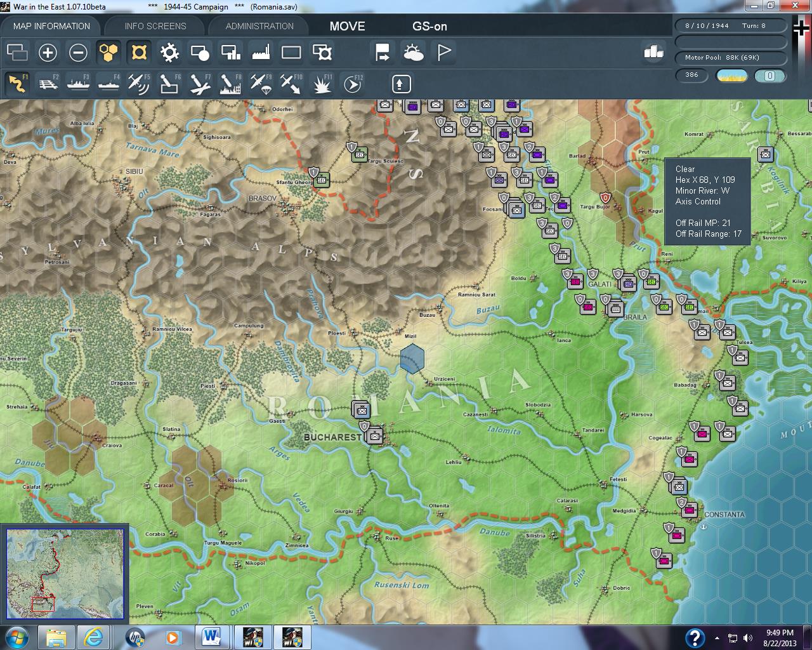Toggle the hex grid overlay
The width and height of the screenshot is (812, 650).
point(108,52)
